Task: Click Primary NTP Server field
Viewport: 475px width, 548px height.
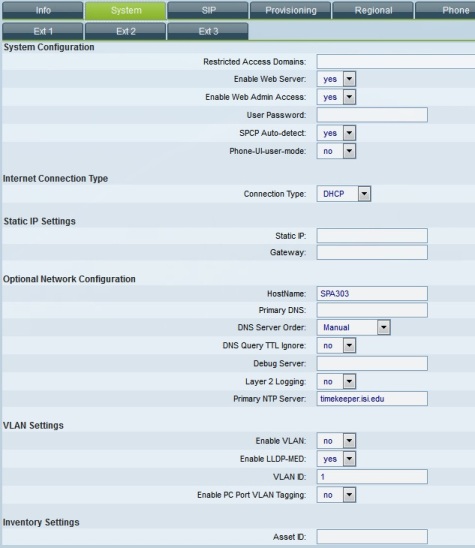Action: point(372,399)
